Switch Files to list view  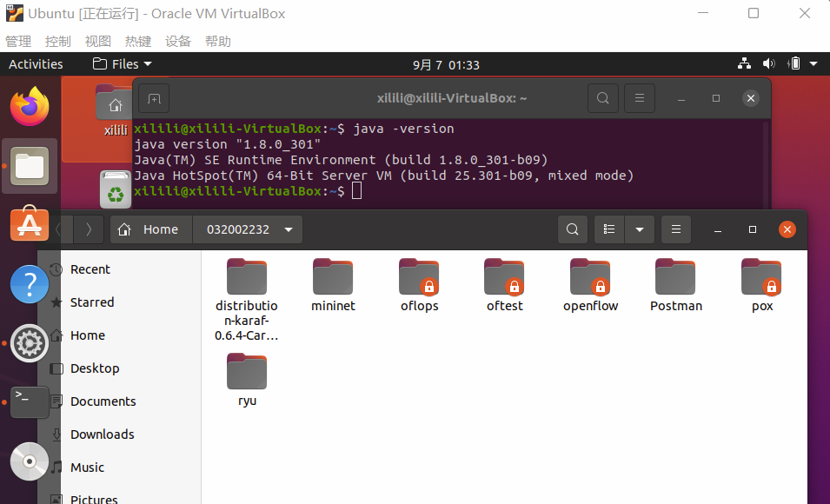609,229
